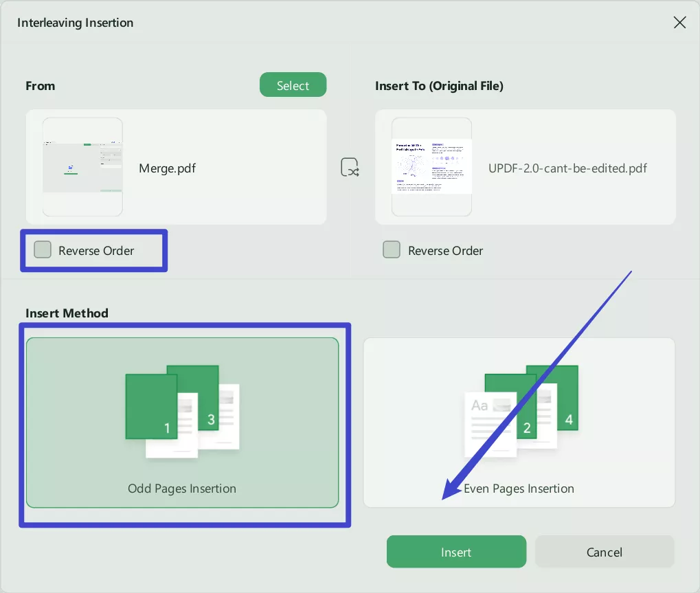Close the Interleaving Insertion dialog
Screen dimensions: 700x593
(679, 22)
